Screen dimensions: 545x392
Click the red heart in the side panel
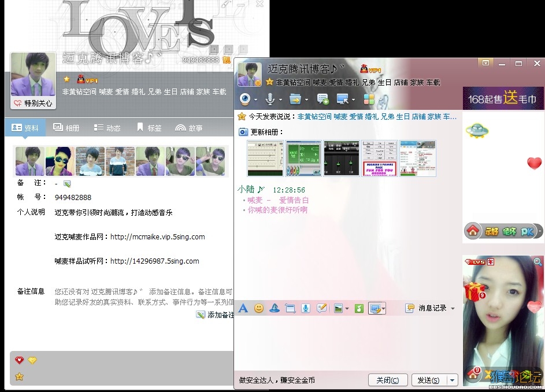click(x=534, y=163)
